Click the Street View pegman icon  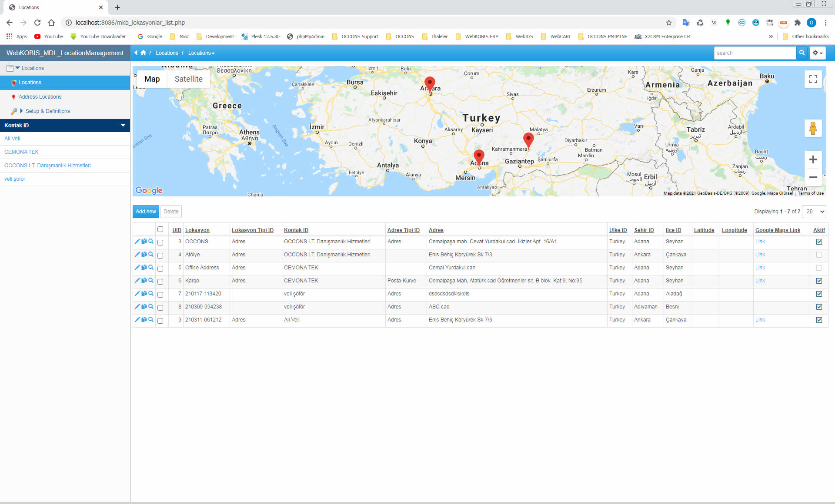(x=813, y=128)
